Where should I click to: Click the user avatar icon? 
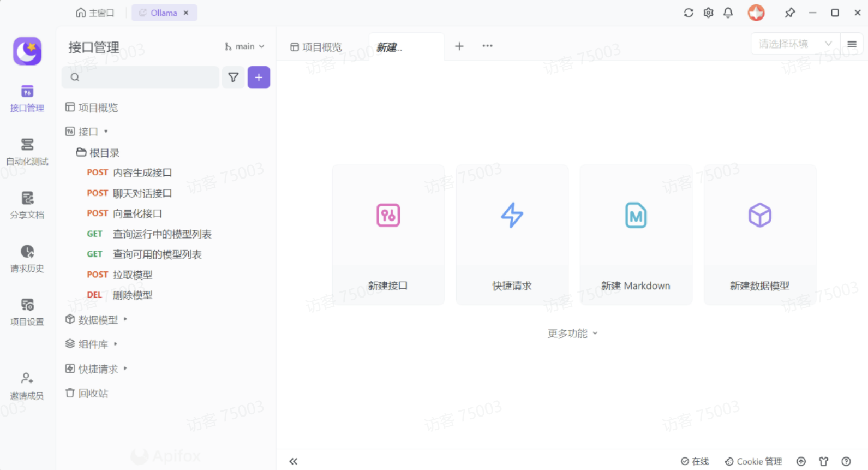click(756, 13)
